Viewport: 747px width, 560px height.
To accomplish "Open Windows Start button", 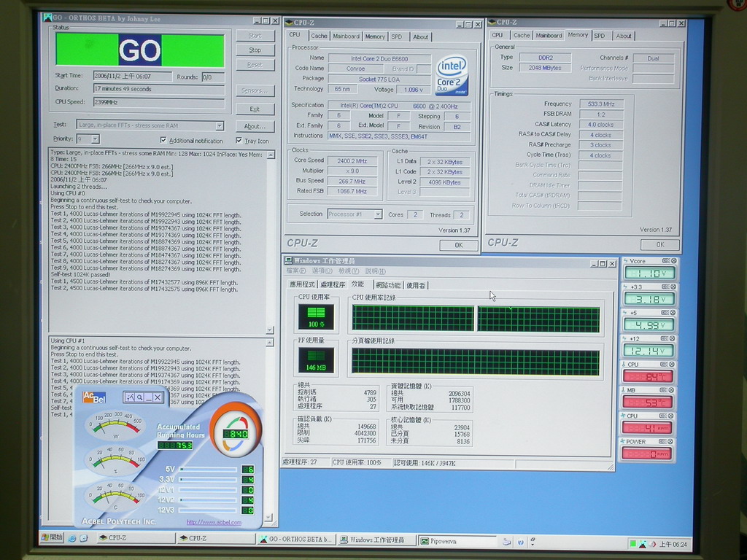I will (53, 537).
